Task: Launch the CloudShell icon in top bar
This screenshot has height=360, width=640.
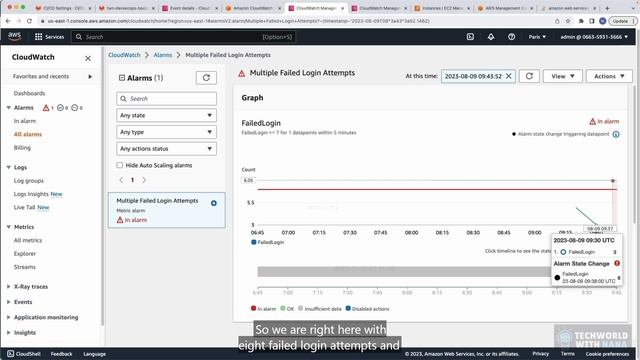Action: click(470, 37)
